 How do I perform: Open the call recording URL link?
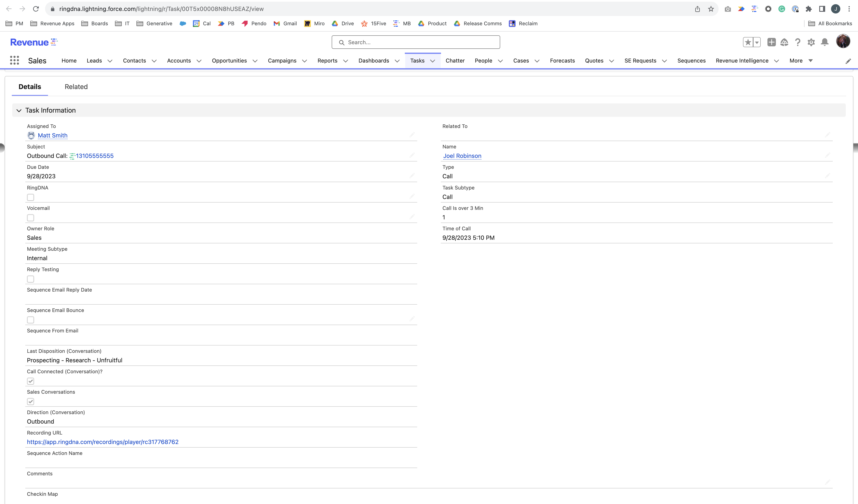coord(103,442)
